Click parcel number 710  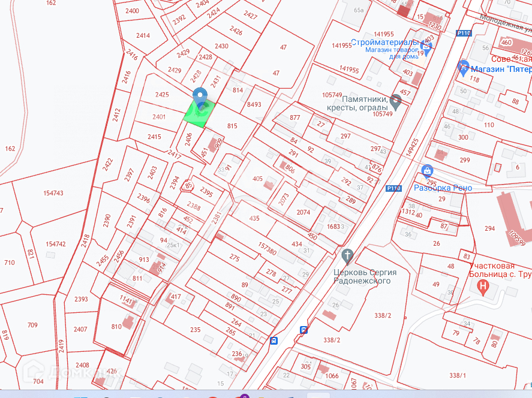coord(10,263)
